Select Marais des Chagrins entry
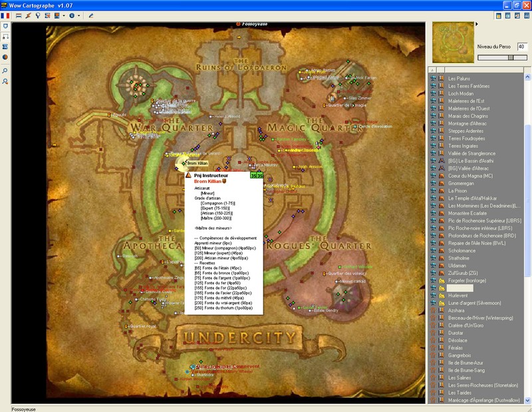532x412 pixels. [468, 116]
